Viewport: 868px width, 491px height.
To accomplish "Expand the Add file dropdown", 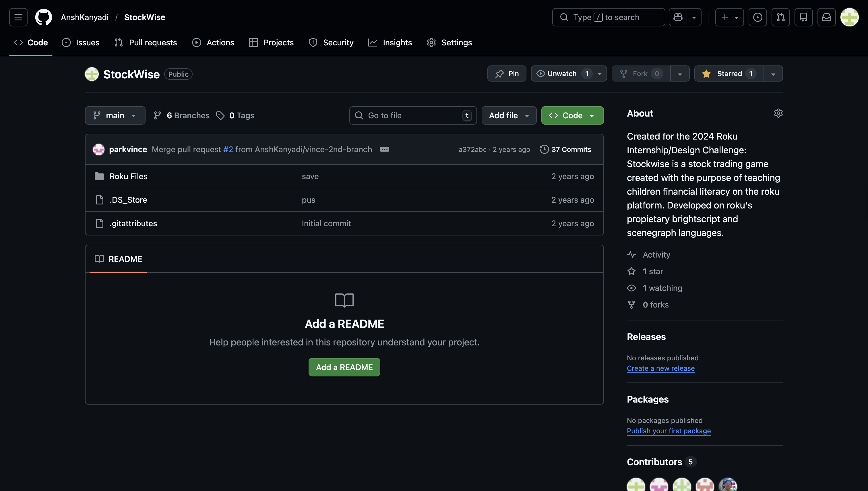I will tap(509, 115).
